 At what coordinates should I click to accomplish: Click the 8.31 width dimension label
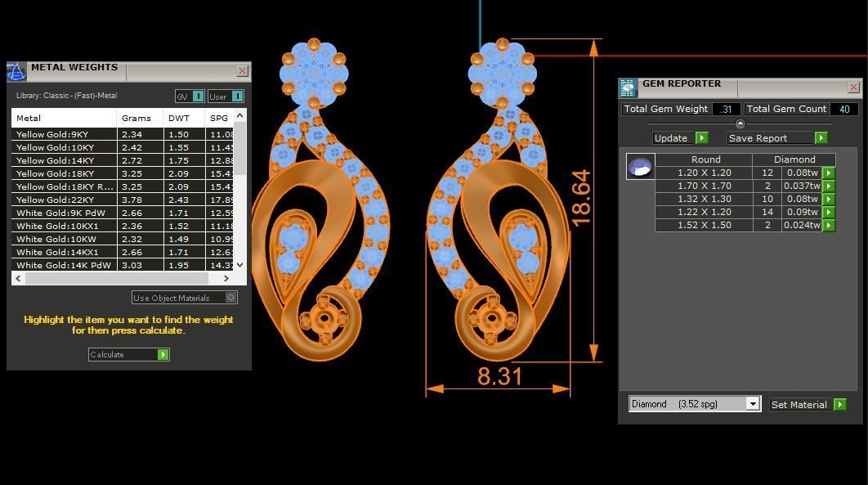point(500,376)
